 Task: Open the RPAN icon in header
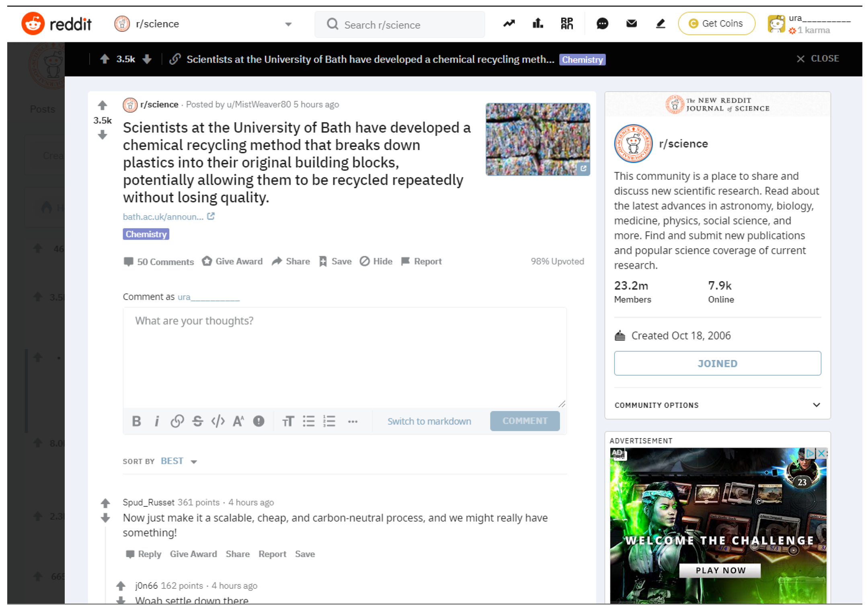tap(567, 24)
